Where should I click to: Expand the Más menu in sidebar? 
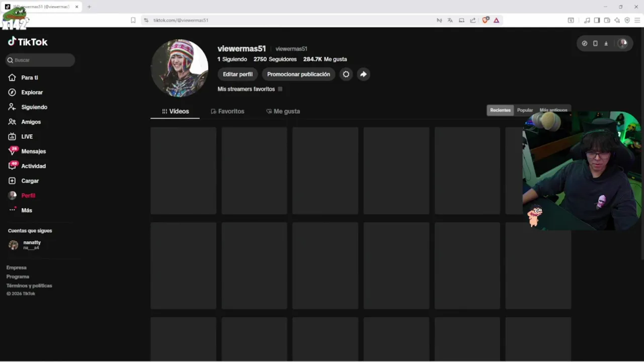click(20, 210)
